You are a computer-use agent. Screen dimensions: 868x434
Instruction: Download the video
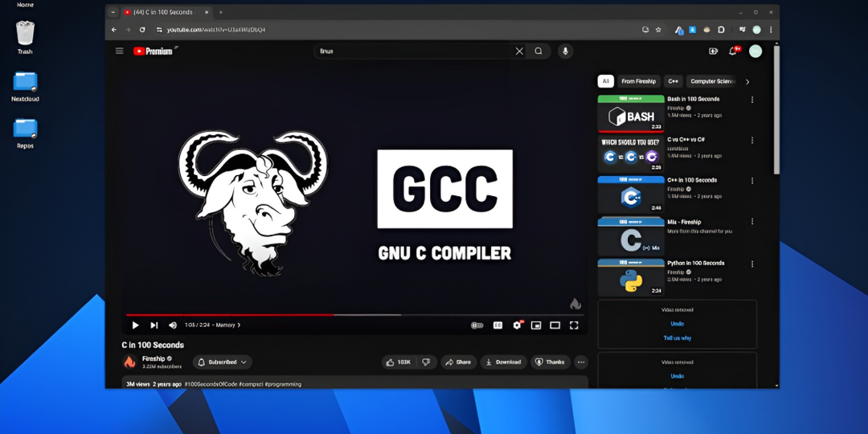click(503, 362)
